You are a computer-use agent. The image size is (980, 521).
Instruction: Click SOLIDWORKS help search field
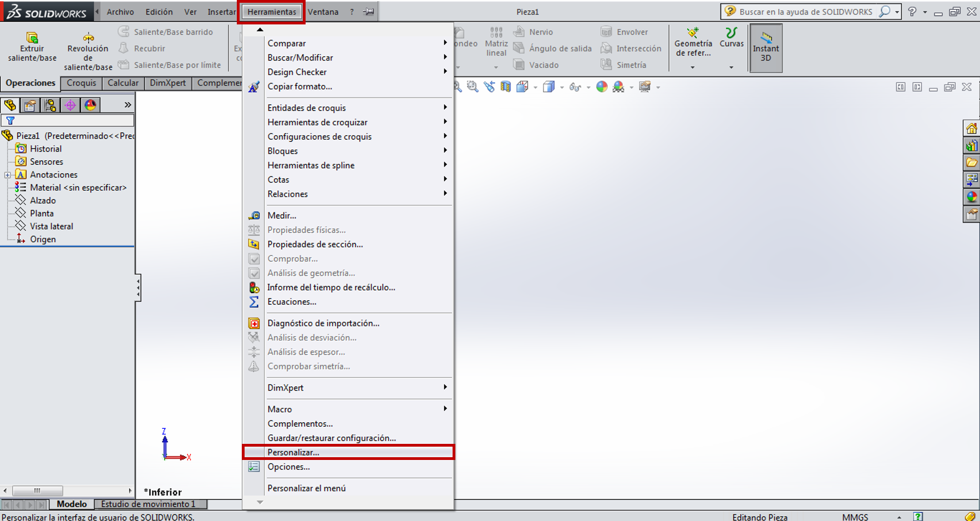[x=806, y=12]
